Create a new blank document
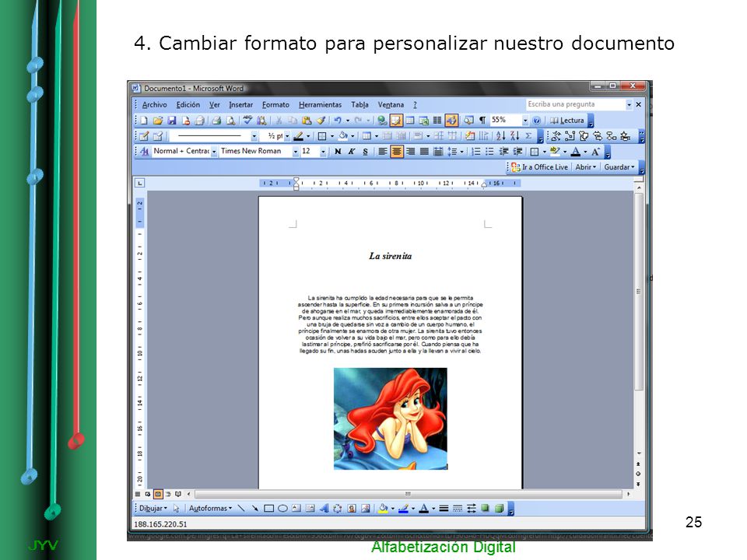 click(x=145, y=121)
